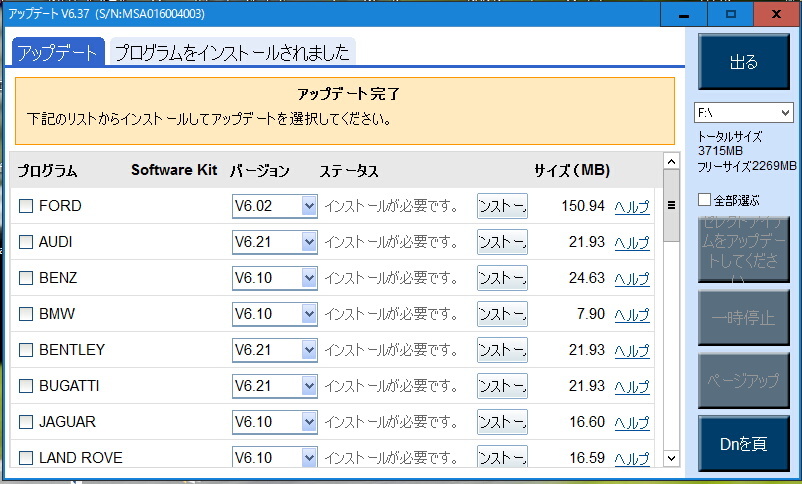Screen dimensions: 802x484
Task: Expand JAGUAR version dropdown
Action: pyautogui.click(x=275, y=422)
